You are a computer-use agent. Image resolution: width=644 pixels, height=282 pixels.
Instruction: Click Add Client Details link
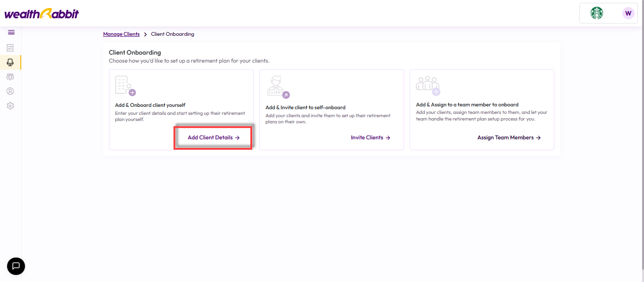click(x=214, y=137)
